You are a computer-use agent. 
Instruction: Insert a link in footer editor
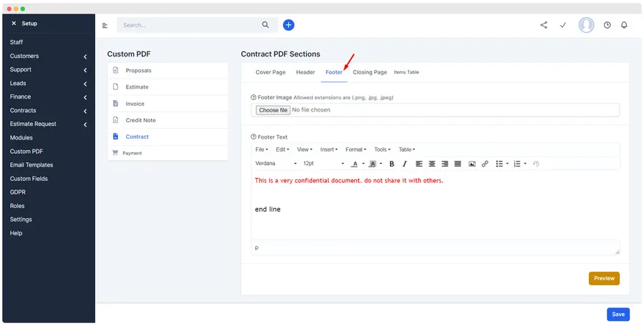coord(485,164)
